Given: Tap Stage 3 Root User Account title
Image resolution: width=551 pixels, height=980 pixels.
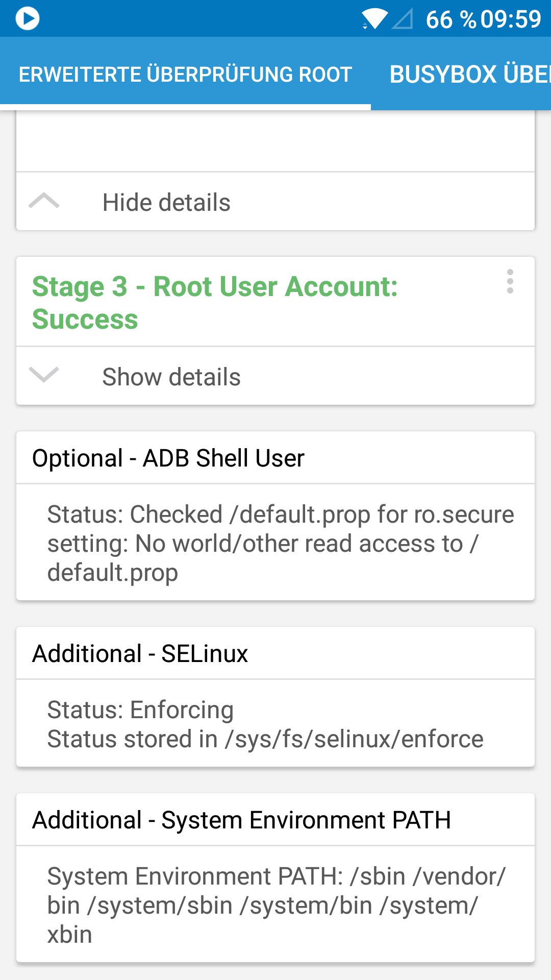Looking at the screenshot, I should click(215, 302).
